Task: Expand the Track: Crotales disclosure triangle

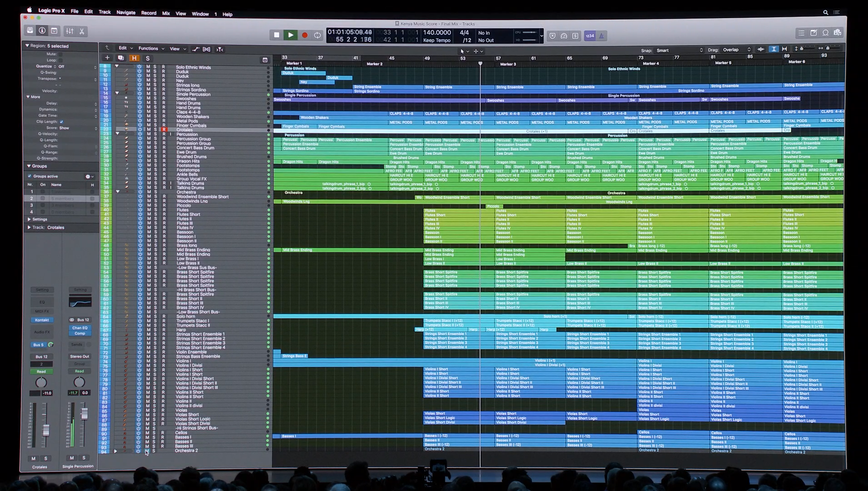Action: coord(29,227)
